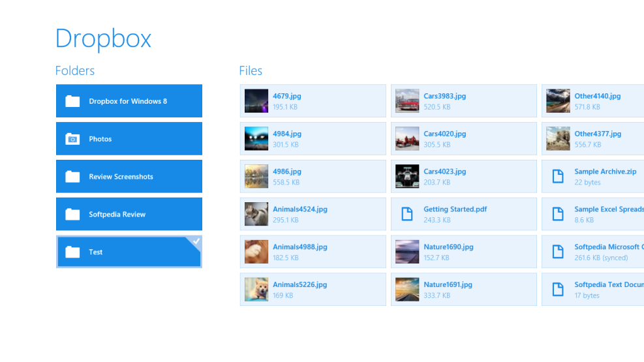Viewport: 644px width, 362px height.
Task: Click the Getting Started.pdf document icon
Action: (x=407, y=214)
